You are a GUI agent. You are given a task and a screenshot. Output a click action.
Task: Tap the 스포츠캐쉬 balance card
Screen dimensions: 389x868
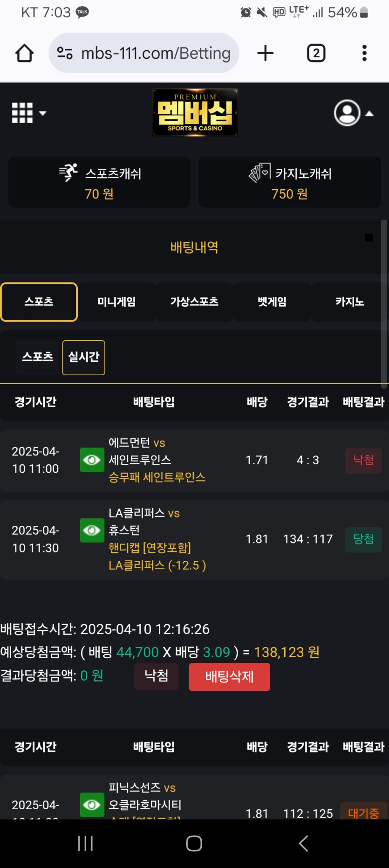pos(99,182)
